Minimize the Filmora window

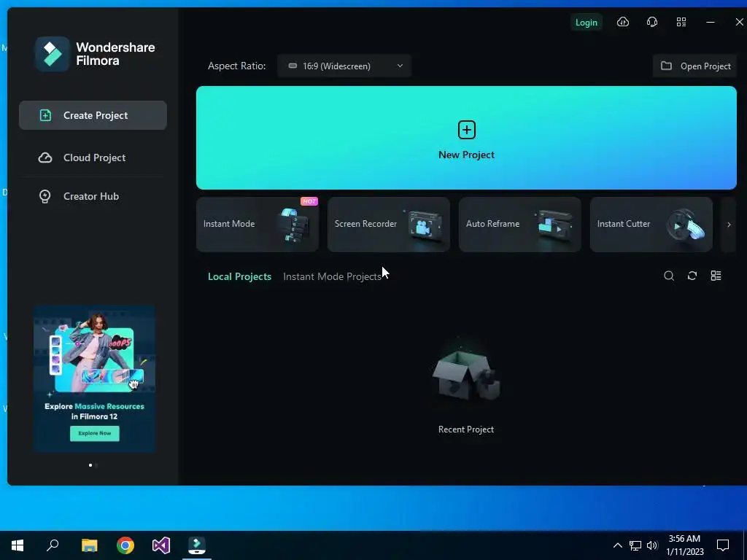(x=711, y=22)
